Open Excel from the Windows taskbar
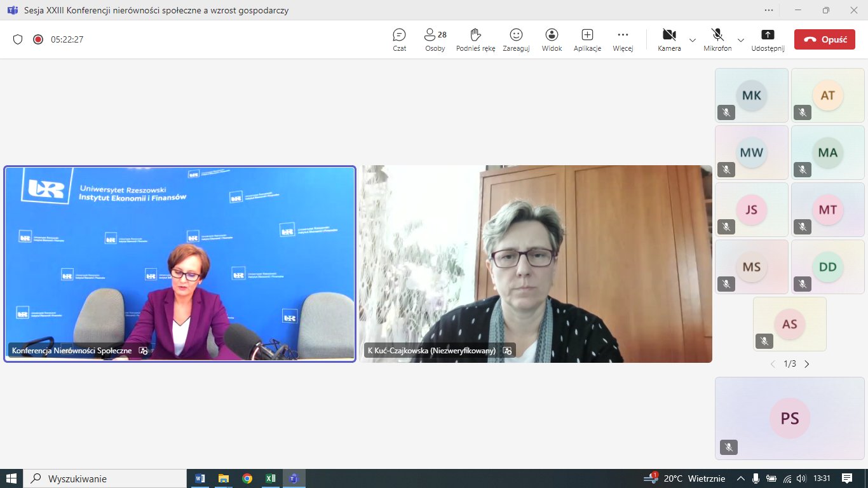This screenshot has width=868, height=488. pyautogui.click(x=270, y=478)
